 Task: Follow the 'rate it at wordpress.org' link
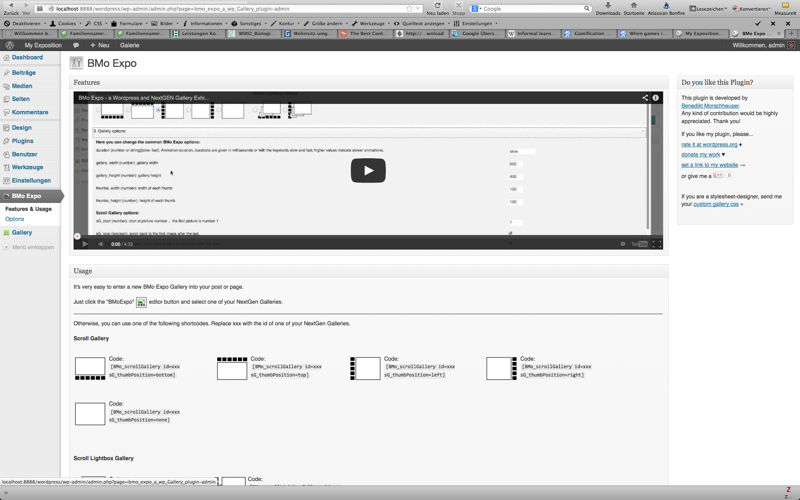click(709, 144)
